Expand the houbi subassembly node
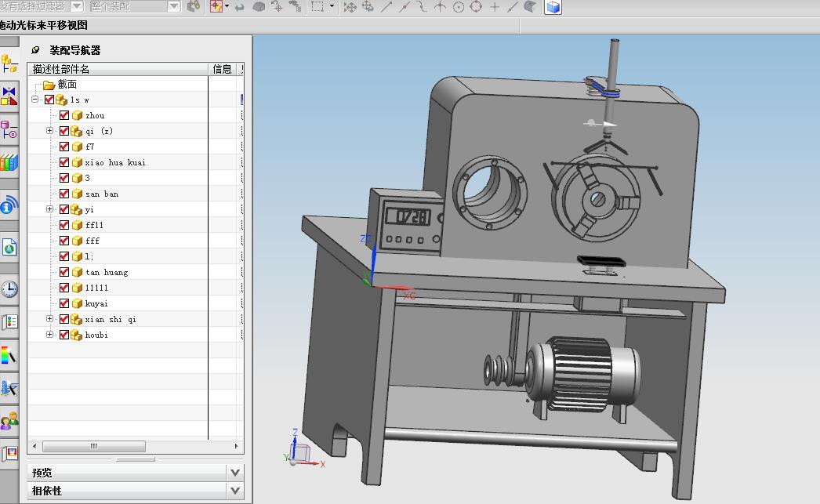The width and height of the screenshot is (820, 504). tap(50, 335)
